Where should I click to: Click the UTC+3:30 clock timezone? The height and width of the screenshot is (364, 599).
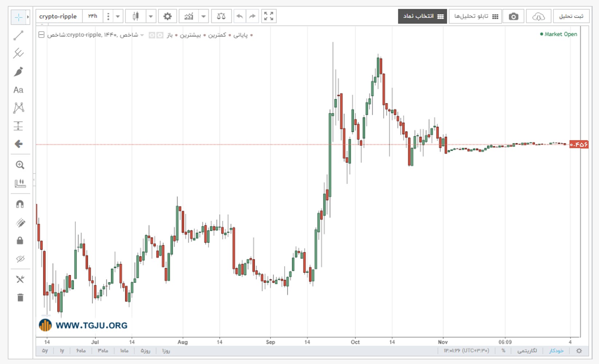466,351
